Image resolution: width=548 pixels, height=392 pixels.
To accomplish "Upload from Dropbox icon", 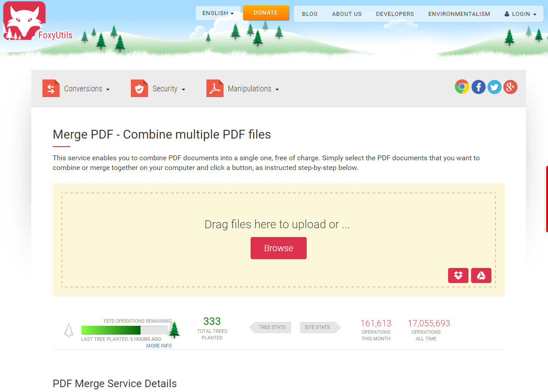I will pos(458,275).
